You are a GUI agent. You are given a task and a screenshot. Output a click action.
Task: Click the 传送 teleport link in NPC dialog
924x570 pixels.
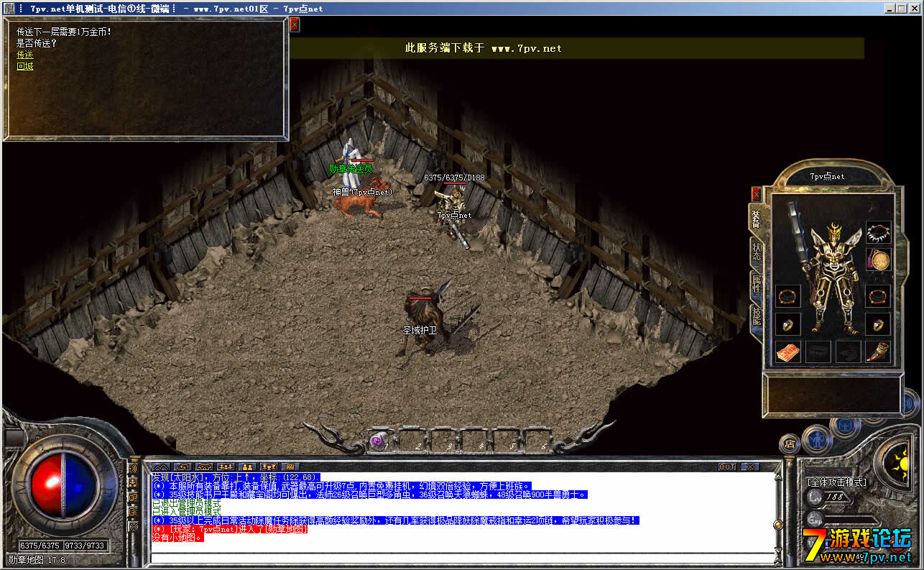[25, 55]
